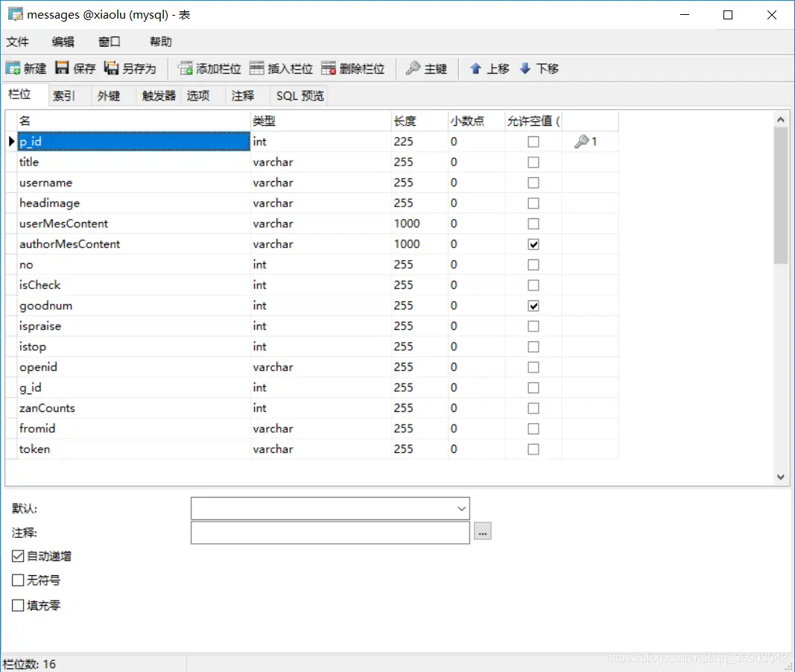The width and height of the screenshot is (795, 672).
Task: Enable the Zerofill (填充零) checkbox
Action: (x=18, y=605)
